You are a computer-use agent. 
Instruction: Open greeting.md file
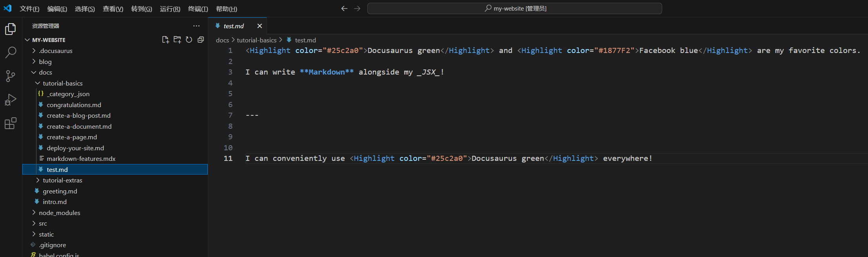tap(115, 191)
